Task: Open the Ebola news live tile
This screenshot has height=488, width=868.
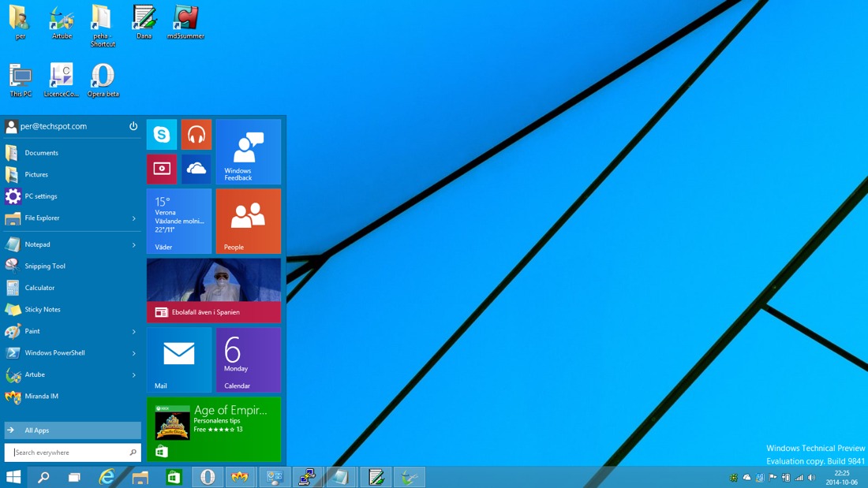Action: point(214,290)
